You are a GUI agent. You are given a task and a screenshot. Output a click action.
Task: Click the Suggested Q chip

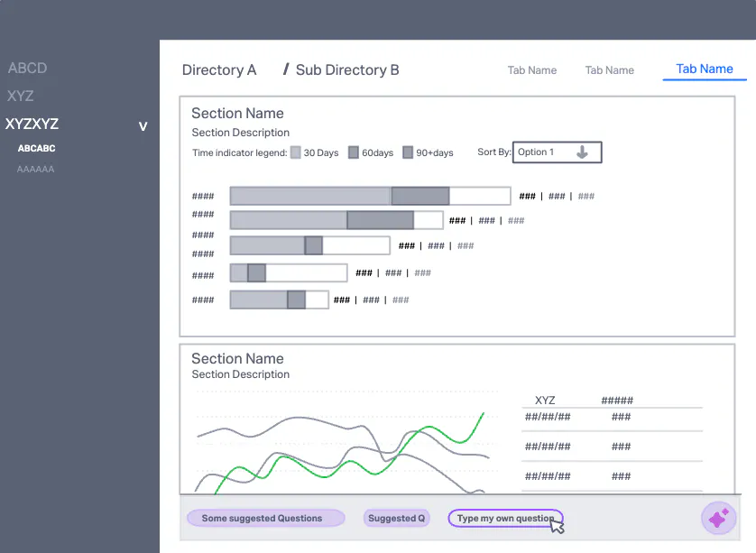point(396,519)
